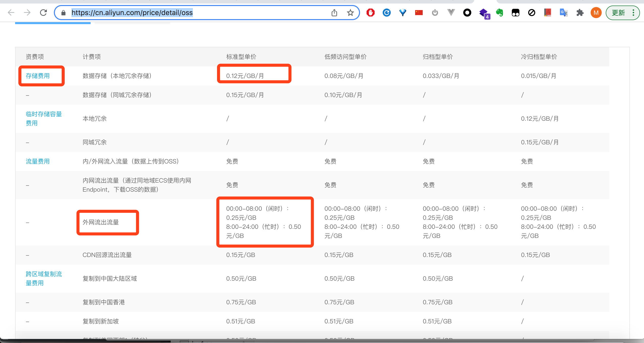This screenshot has height=343, width=644.
Task: Click the Google Translate extension icon
Action: pos(564,13)
